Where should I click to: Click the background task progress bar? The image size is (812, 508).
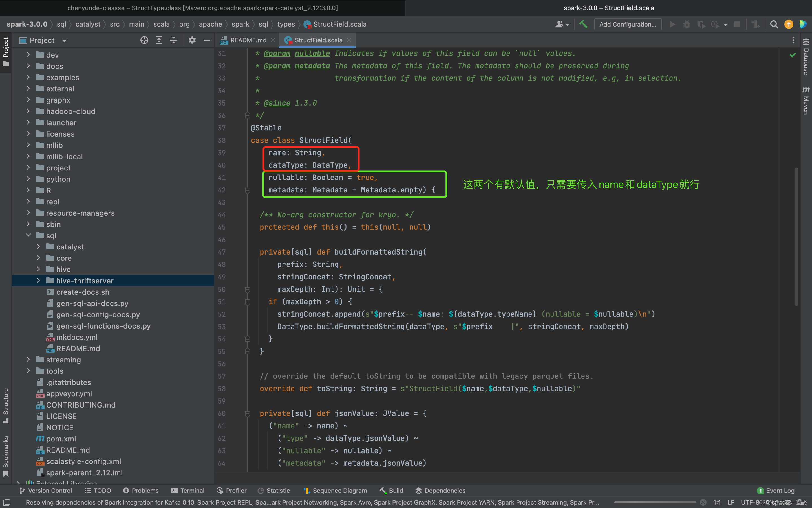655,502
